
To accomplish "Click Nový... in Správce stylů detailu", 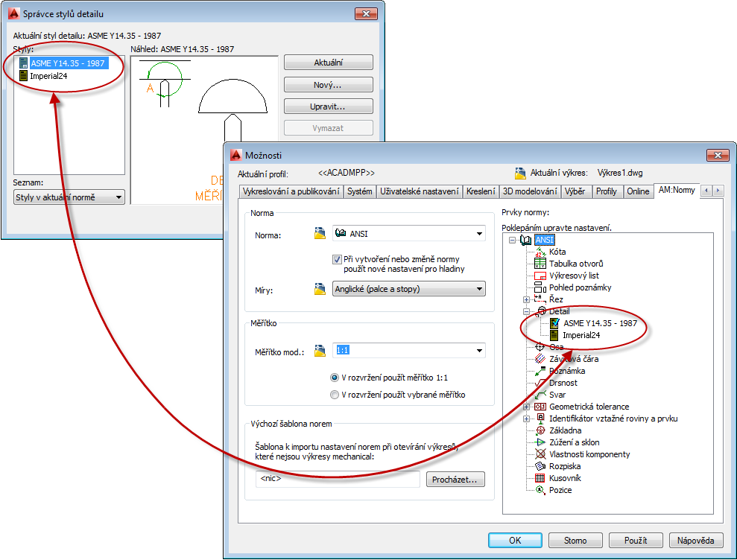I will click(328, 85).
